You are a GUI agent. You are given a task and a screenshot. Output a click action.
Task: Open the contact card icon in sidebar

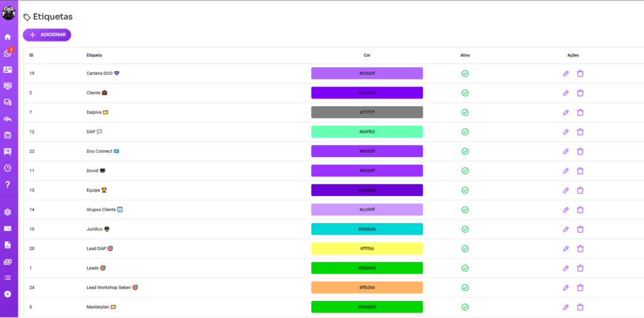pyautogui.click(x=8, y=70)
